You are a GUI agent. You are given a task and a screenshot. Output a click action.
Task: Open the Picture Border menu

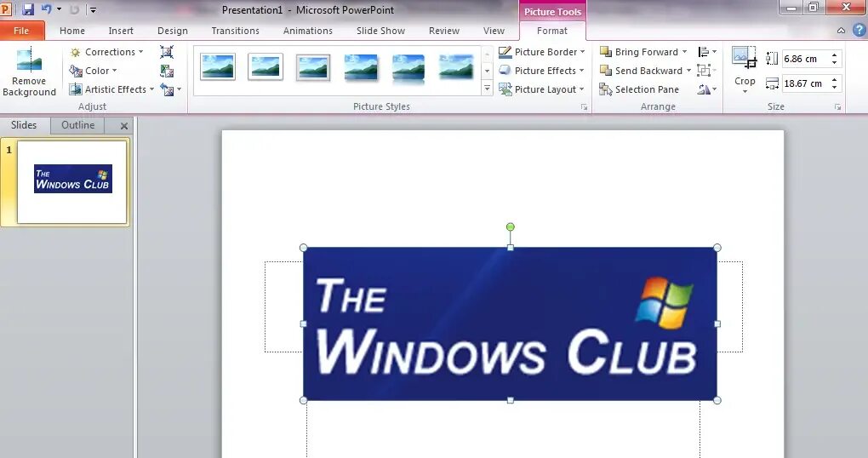click(542, 52)
